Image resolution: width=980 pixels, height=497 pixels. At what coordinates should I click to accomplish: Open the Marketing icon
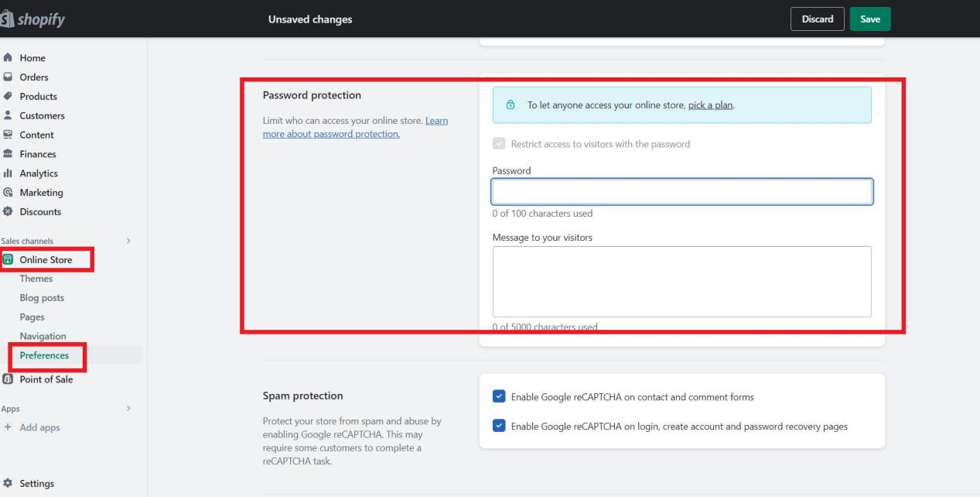tap(9, 192)
